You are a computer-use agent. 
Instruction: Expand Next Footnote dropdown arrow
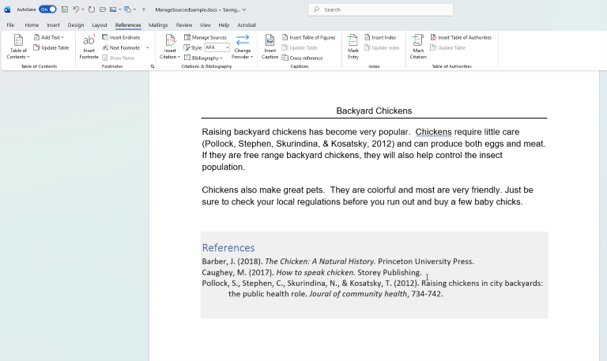147,48
